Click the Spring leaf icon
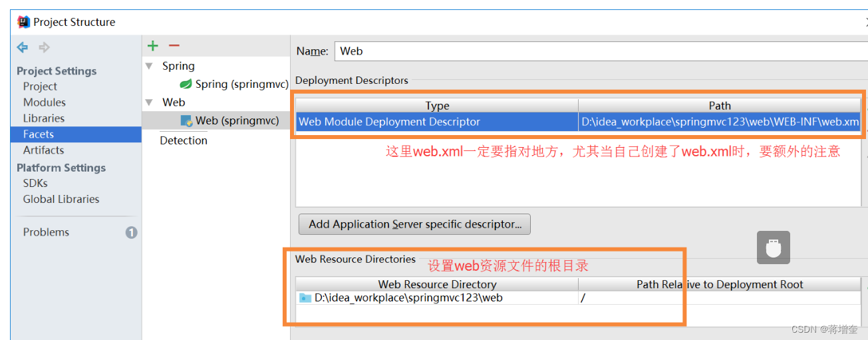 (186, 85)
